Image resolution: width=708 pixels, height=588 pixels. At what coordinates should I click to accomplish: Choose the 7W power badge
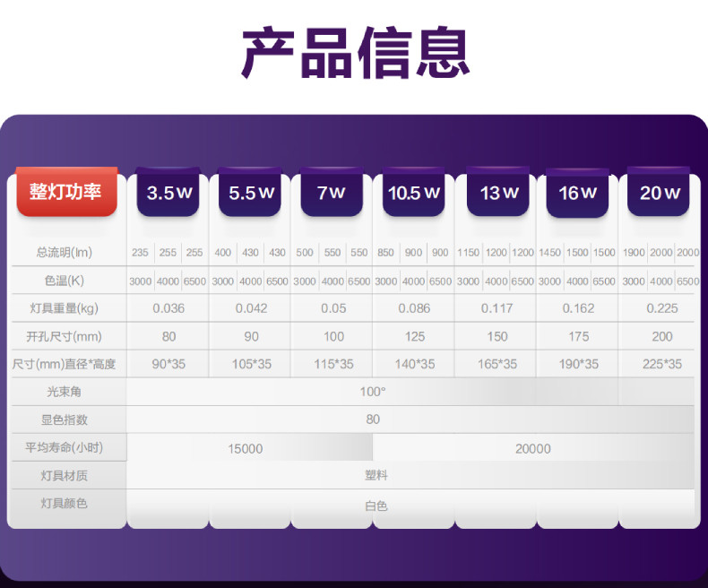pyautogui.click(x=332, y=193)
